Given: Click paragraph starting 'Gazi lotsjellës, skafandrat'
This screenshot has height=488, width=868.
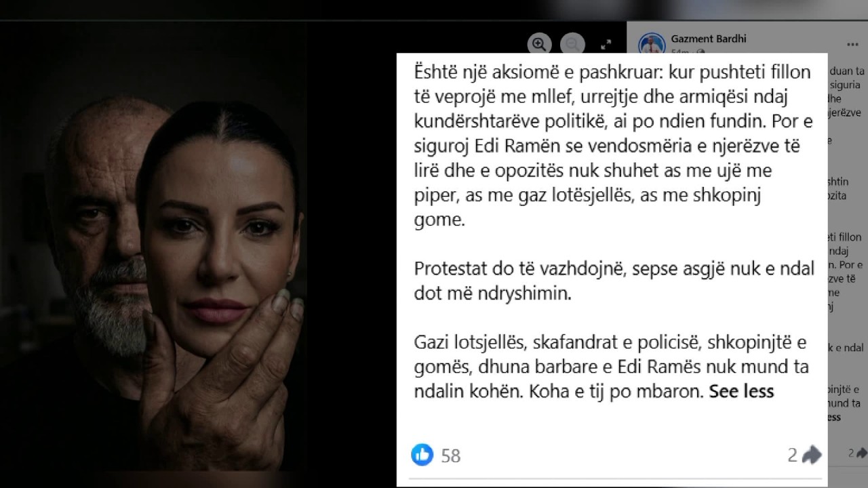Looking at the screenshot, I should [611, 367].
